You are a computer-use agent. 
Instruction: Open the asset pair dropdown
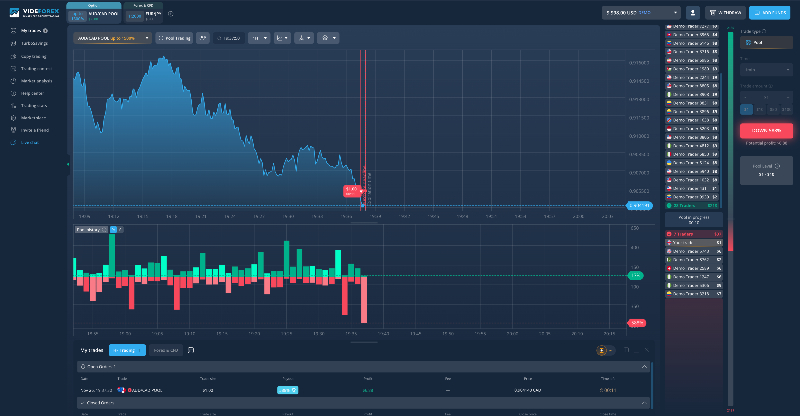coord(112,38)
